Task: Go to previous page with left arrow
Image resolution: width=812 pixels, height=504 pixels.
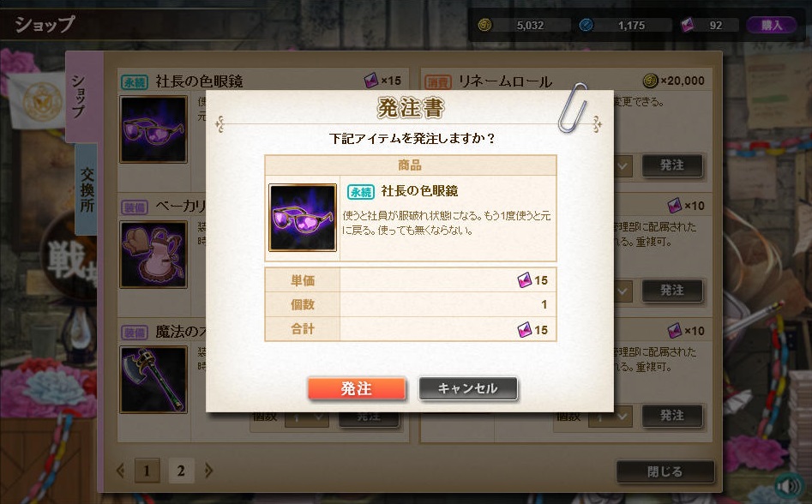Action: click(x=121, y=471)
